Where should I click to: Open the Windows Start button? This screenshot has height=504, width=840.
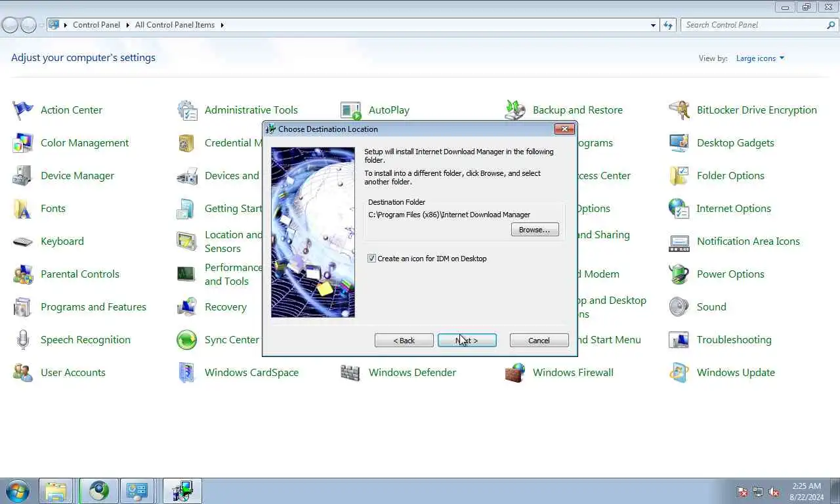pyautogui.click(x=17, y=491)
